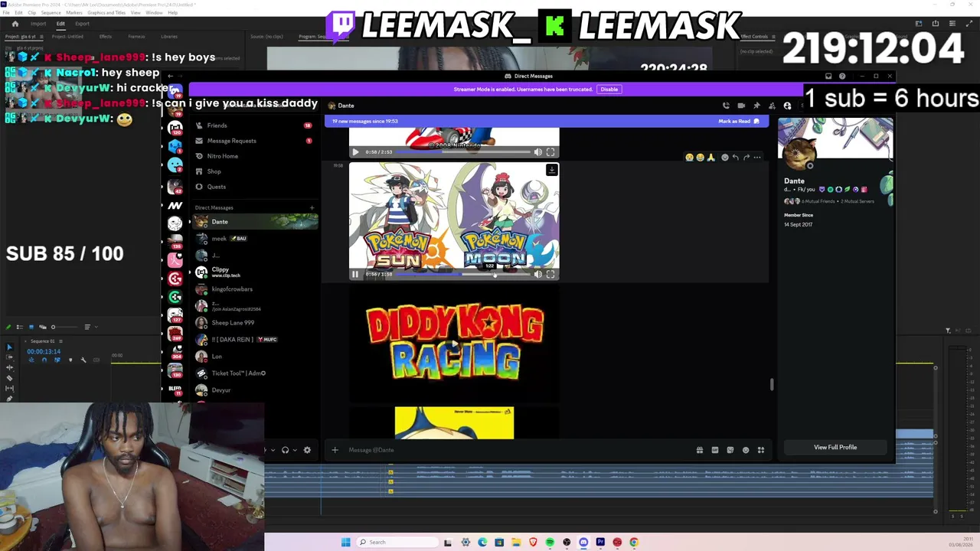Open Premiere Pro from the taskbar

coord(600,543)
